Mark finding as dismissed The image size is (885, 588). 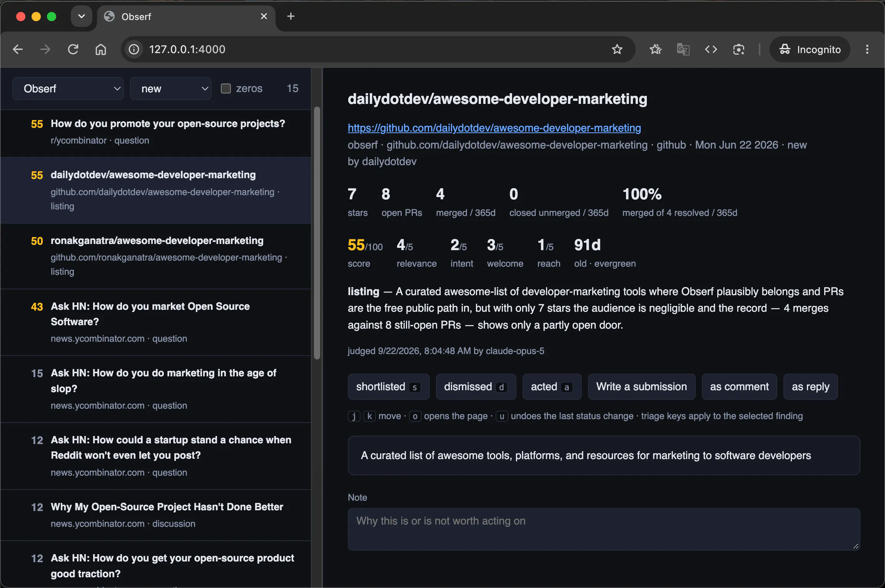pos(476,387)
